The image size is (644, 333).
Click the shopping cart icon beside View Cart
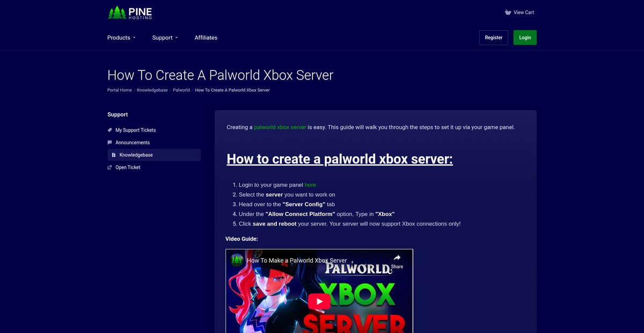coord(508,12)
